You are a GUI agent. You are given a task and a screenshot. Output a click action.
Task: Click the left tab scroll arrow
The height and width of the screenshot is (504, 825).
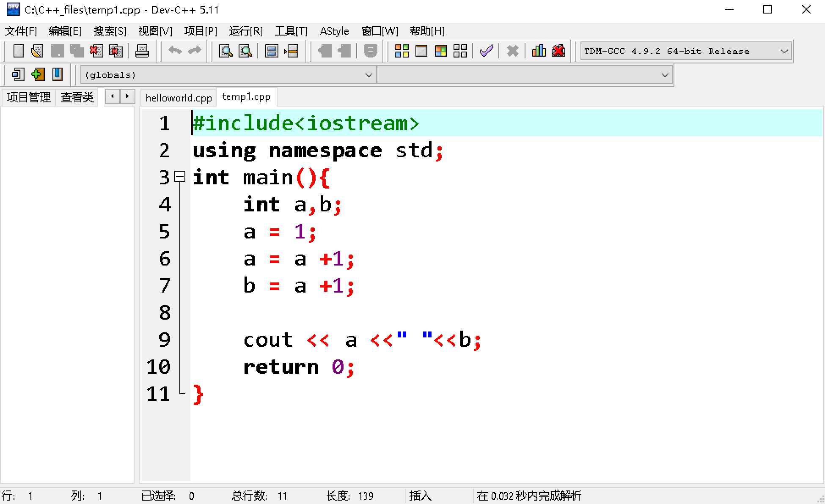[x=112, y=96]
